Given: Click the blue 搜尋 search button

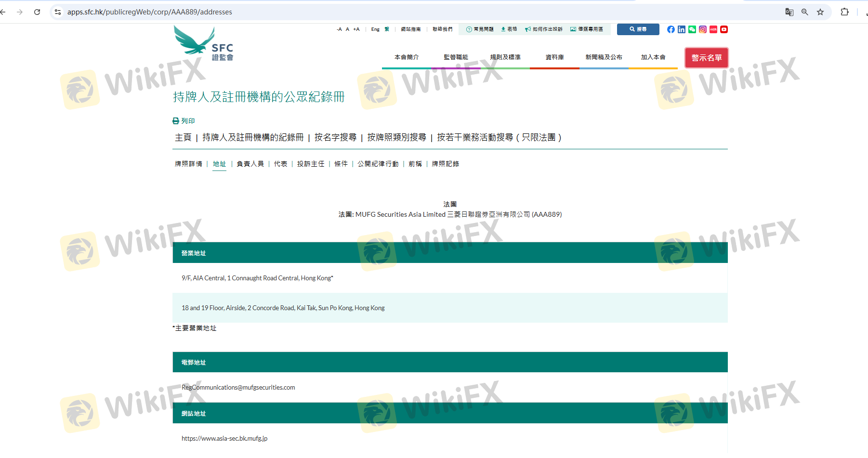Looking at the screenshot, I should pos(638,29).
